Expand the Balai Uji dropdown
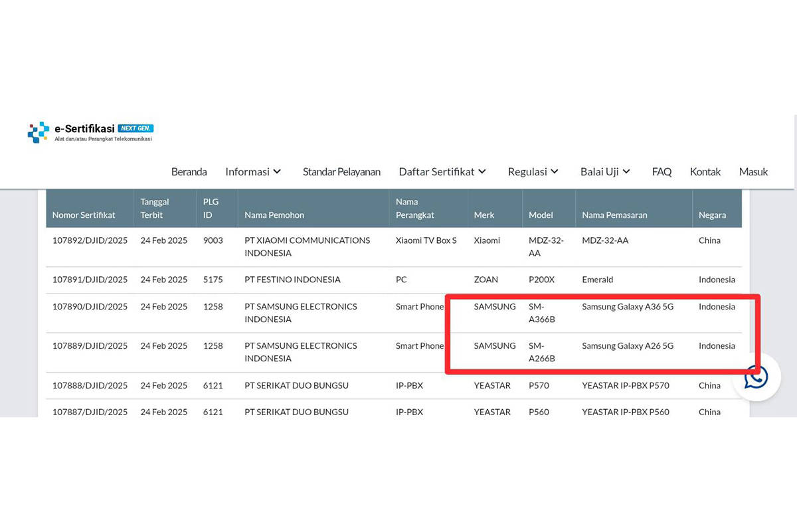Screen dimensions: 797x532 click(x=605, y=171)
